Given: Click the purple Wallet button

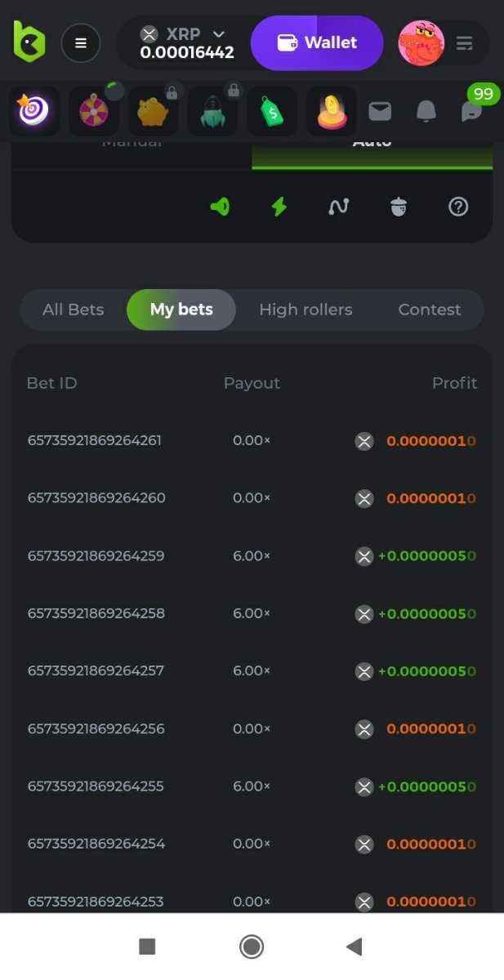Looking at the screenshot, I should point(317,43).
